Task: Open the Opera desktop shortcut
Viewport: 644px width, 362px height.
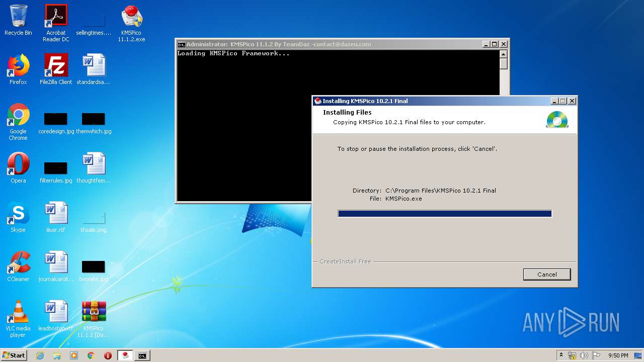Action: [x=18, y=168]
